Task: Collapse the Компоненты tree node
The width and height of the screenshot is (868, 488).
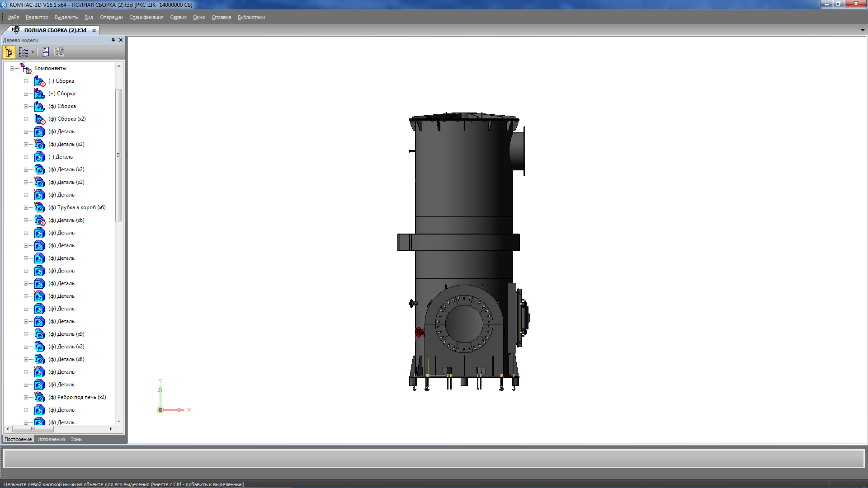Action: coord(12,68)
